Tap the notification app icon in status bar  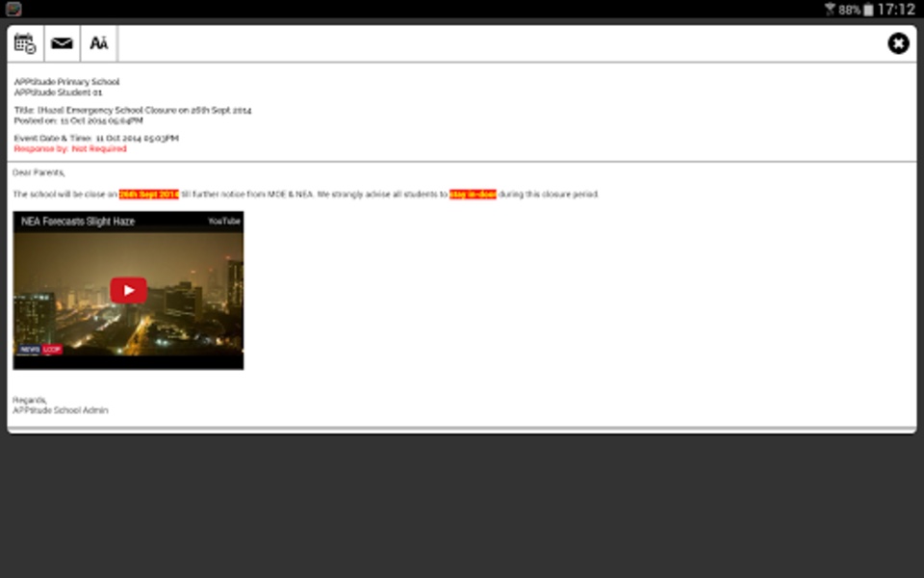point(13,9)
